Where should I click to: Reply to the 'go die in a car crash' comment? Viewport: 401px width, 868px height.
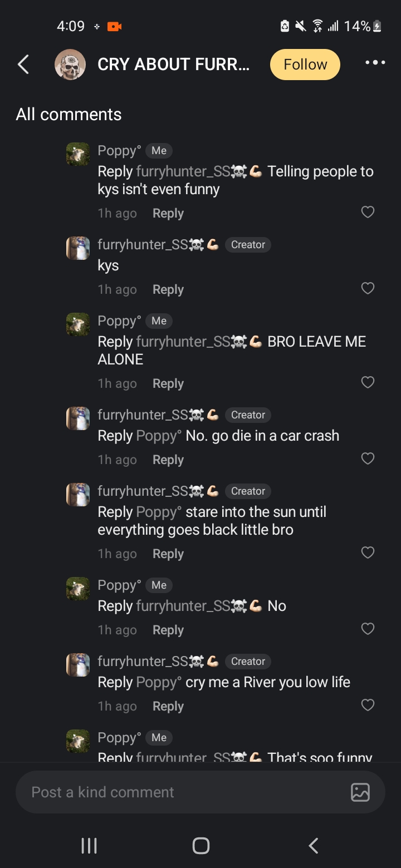point(168,460)
